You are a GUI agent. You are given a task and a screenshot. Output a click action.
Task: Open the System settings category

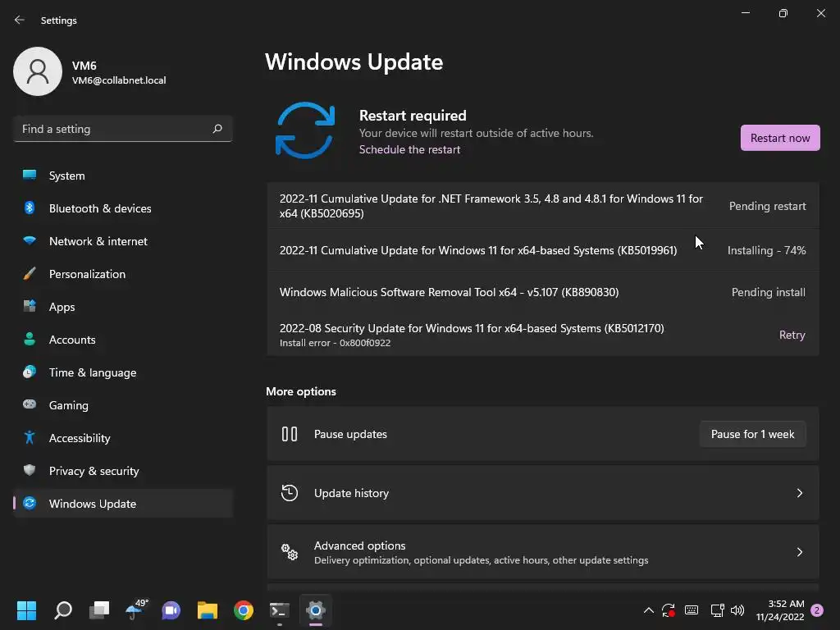click(x=123, y=176)
